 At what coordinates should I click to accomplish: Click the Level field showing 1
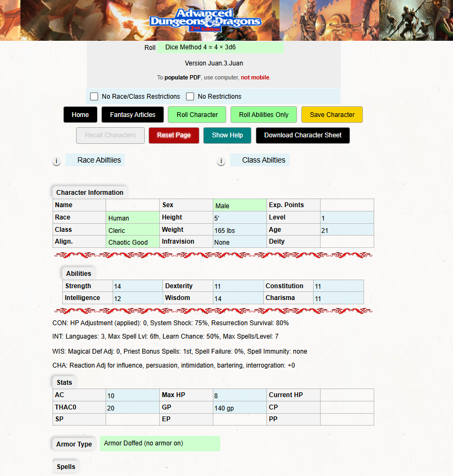click(347, 218)
